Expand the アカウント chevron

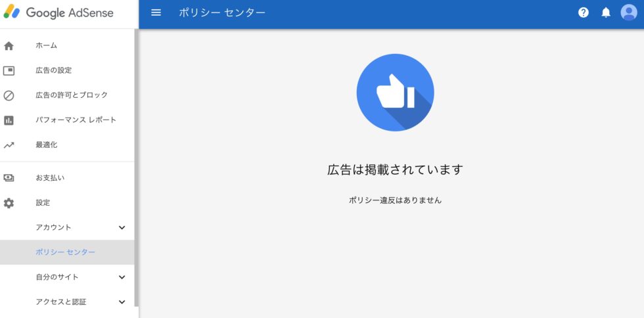(122, 227)
